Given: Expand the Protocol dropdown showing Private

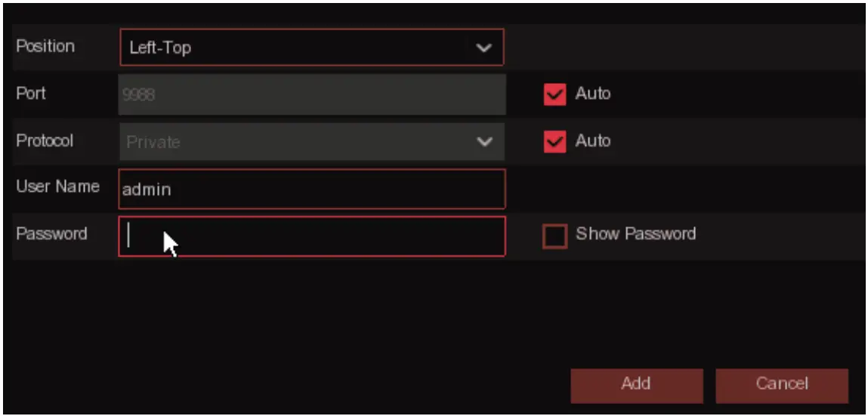Looking at the screenshot, I should (302, 142).
